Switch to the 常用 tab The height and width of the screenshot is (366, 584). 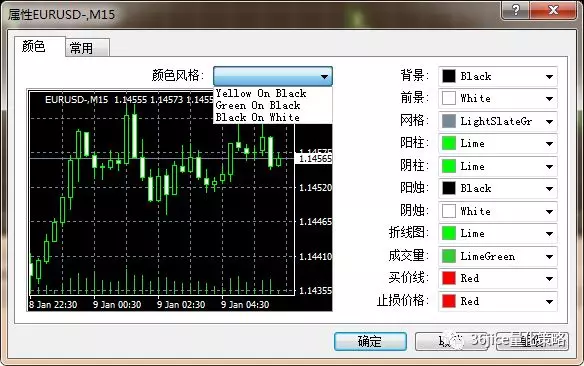click(87, 48)
